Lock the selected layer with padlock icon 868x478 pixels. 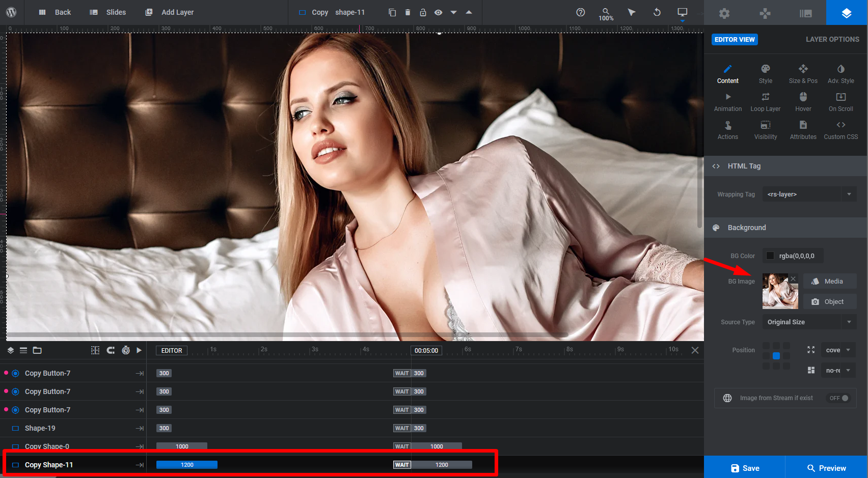click(x=423, y=12)
